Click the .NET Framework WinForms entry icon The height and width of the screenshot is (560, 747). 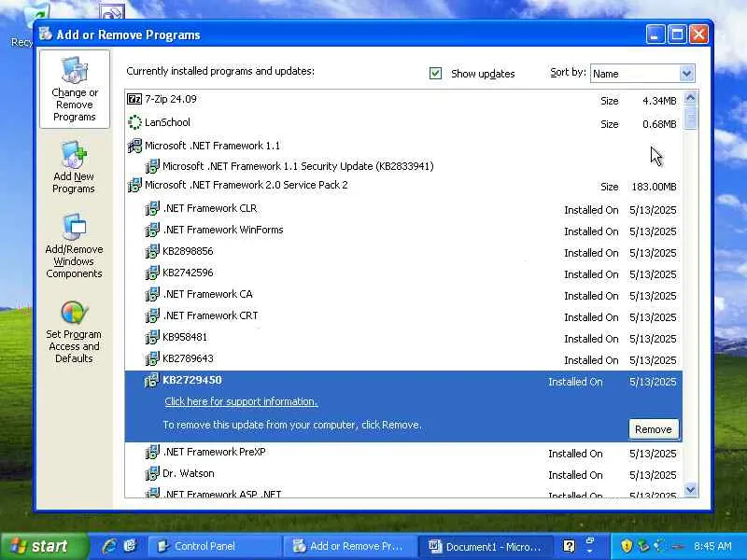pyautogui.click(x=152, y=230)
